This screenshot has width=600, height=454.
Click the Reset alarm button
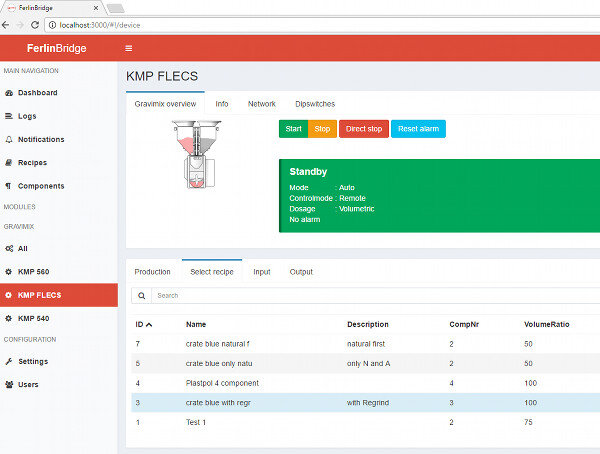418,129
